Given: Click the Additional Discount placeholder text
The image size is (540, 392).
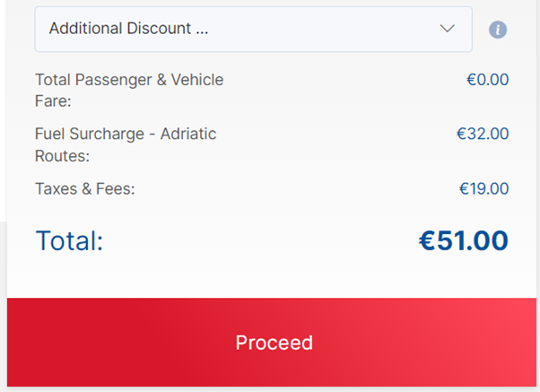Looking at the screenshot, I should 128,28.
